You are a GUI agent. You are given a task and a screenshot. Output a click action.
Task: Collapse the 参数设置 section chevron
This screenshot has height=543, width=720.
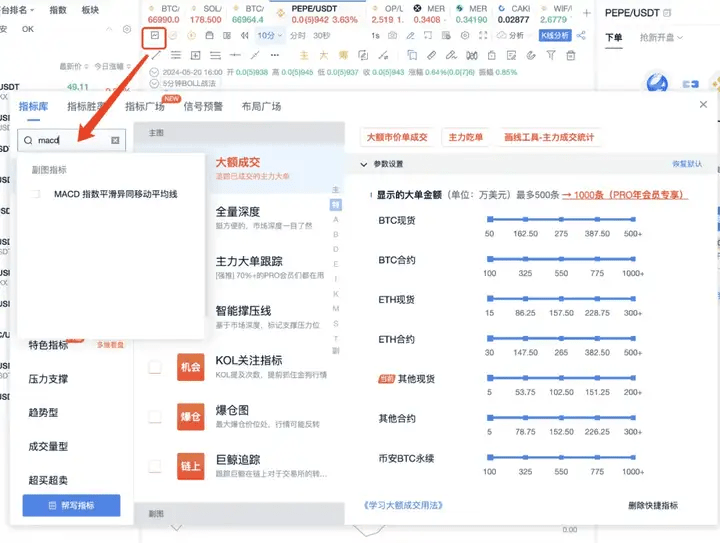coord(363,164)
